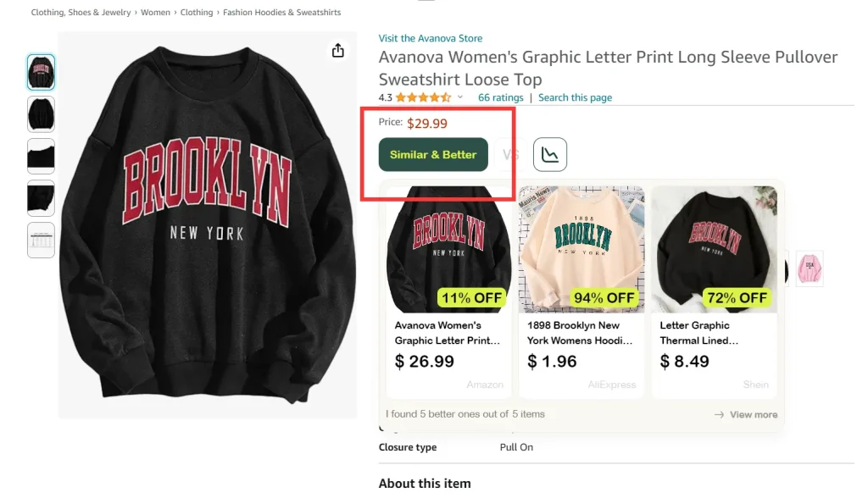
Task: Open the 66 ratings link
Action: click(500, 97)
